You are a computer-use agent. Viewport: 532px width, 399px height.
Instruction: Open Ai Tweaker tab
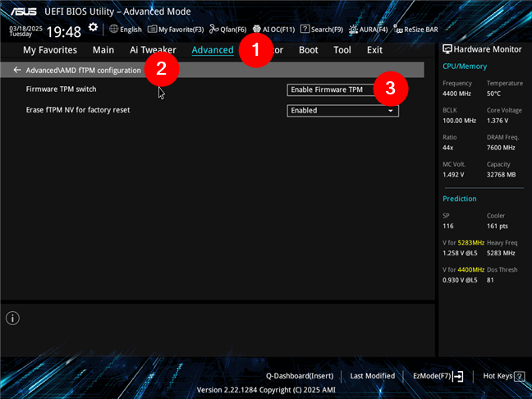pyautogui.click(x=153, y=50)
